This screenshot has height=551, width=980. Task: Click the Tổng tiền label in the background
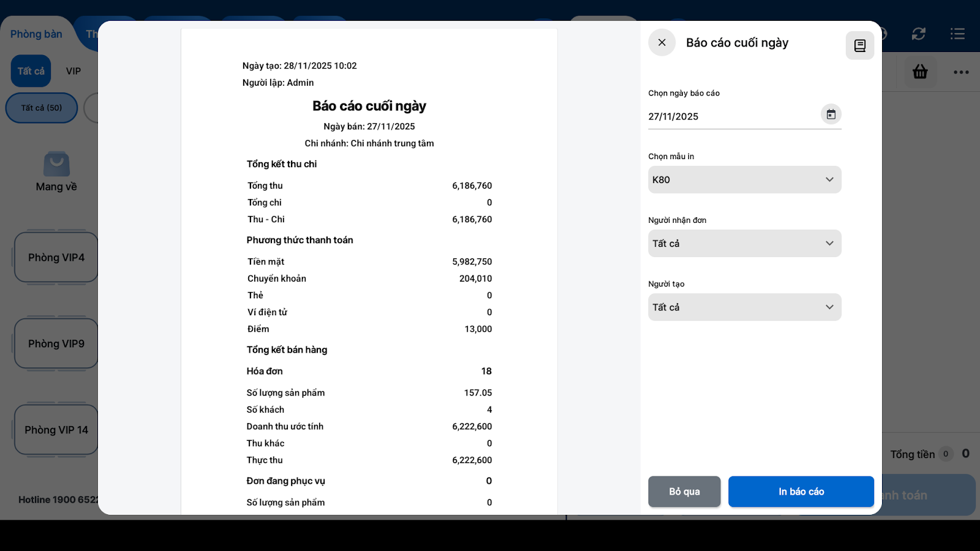(x=913, y=454)
